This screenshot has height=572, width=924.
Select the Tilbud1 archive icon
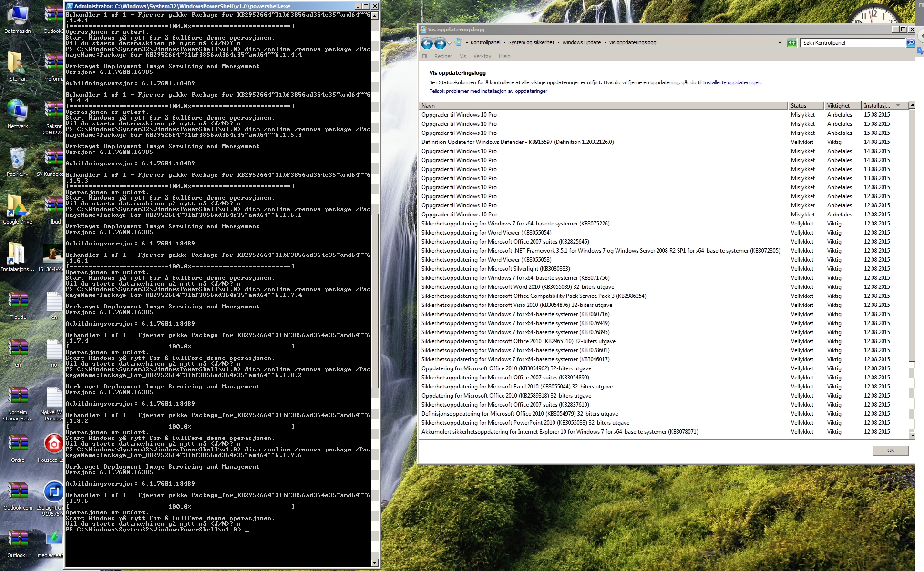(x=18, y=305)
